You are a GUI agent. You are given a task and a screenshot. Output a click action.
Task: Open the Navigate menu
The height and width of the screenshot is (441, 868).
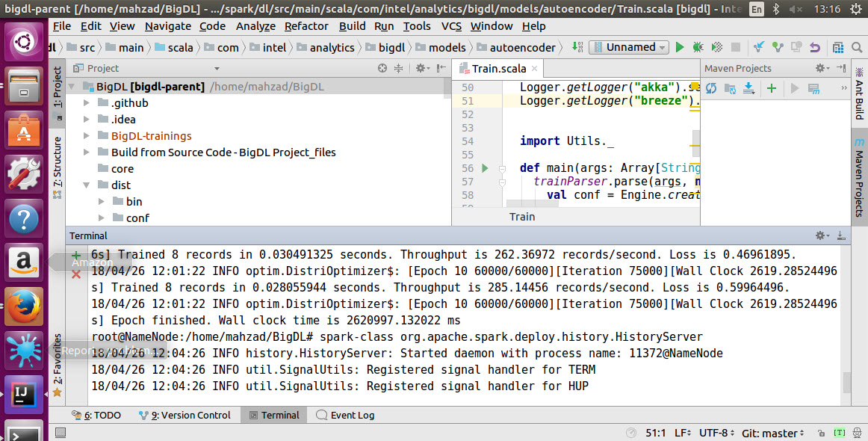(x=168, y=26)
